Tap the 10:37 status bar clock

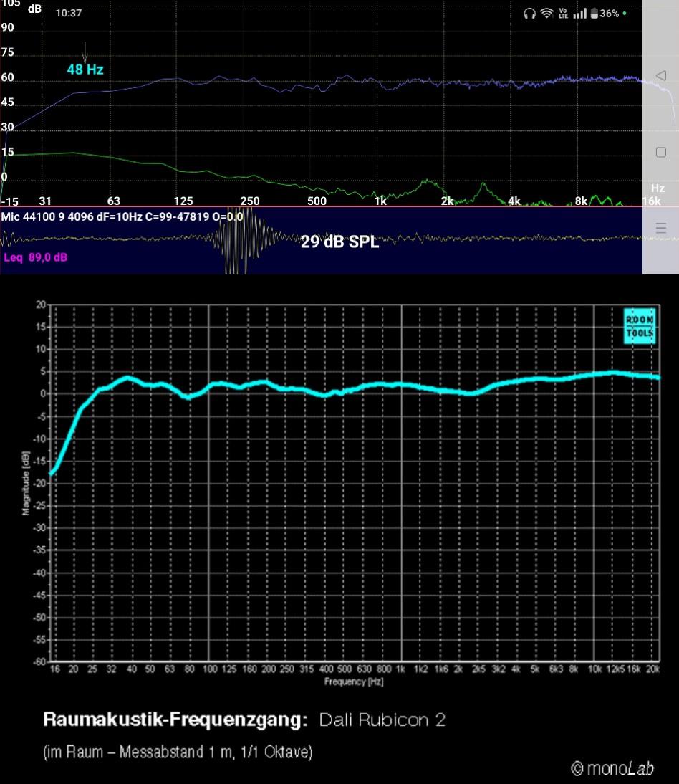69,14
